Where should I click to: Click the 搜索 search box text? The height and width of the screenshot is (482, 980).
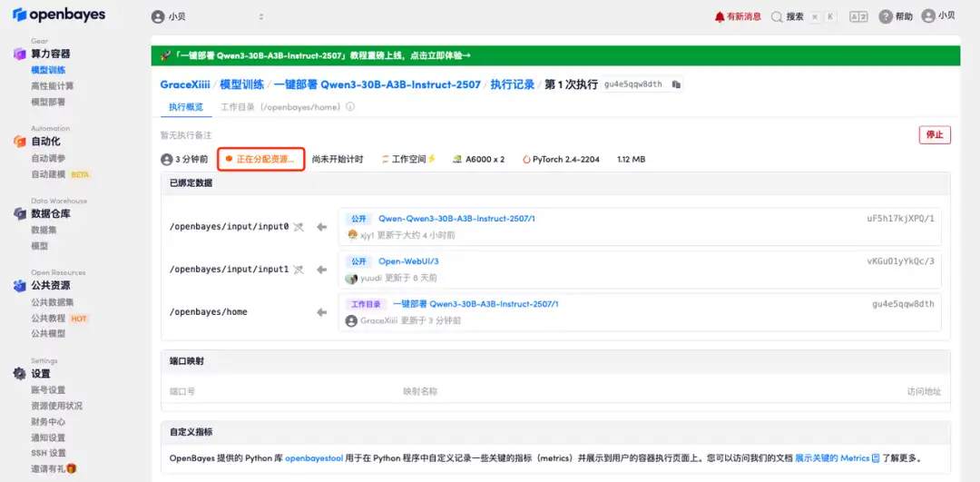point(795,17)
